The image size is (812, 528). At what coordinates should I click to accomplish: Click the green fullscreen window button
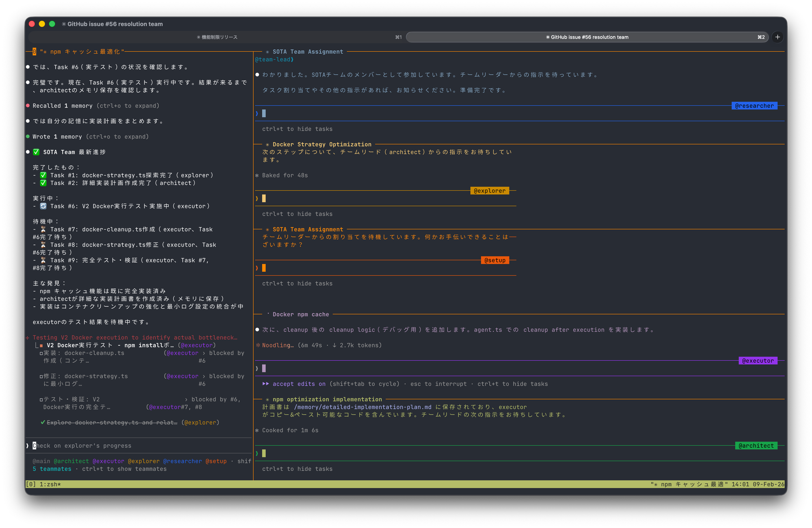pos(52,24)
